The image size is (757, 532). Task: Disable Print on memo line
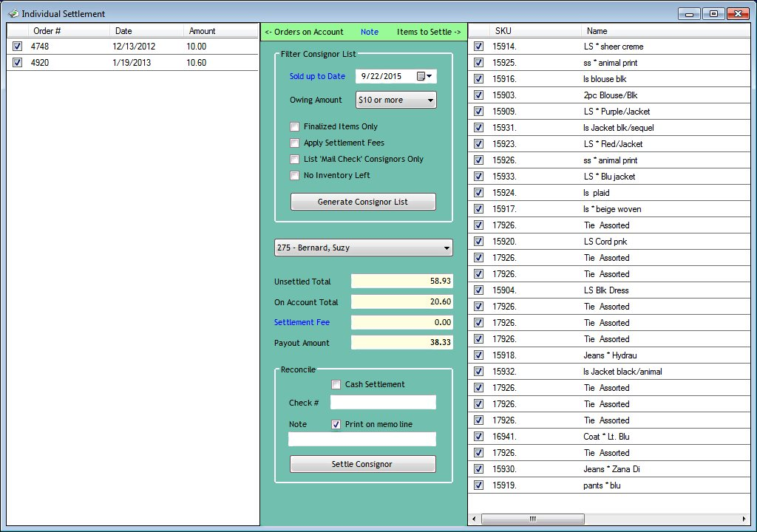coord(336,424)
